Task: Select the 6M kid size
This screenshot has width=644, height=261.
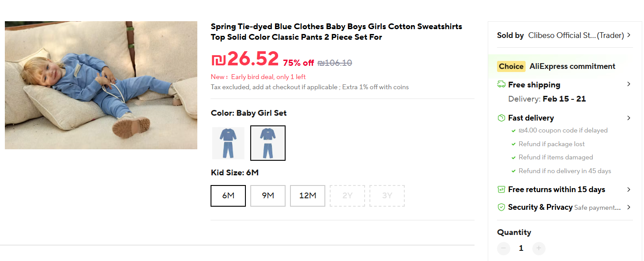Action: (228, 196)
